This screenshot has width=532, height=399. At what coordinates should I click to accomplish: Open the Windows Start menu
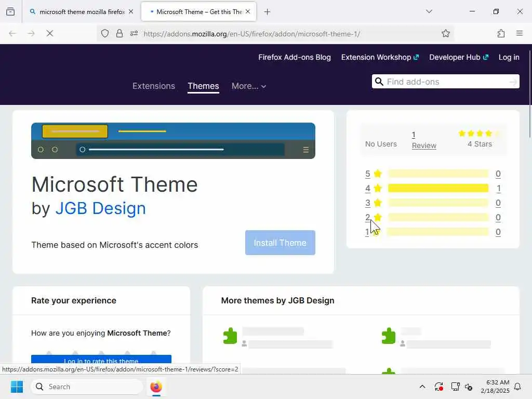pos(17,387)
